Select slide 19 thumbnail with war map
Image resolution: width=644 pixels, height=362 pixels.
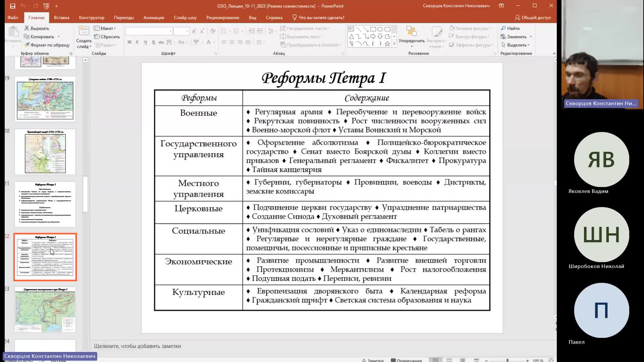pyautogui.click(x=45, y=99)
